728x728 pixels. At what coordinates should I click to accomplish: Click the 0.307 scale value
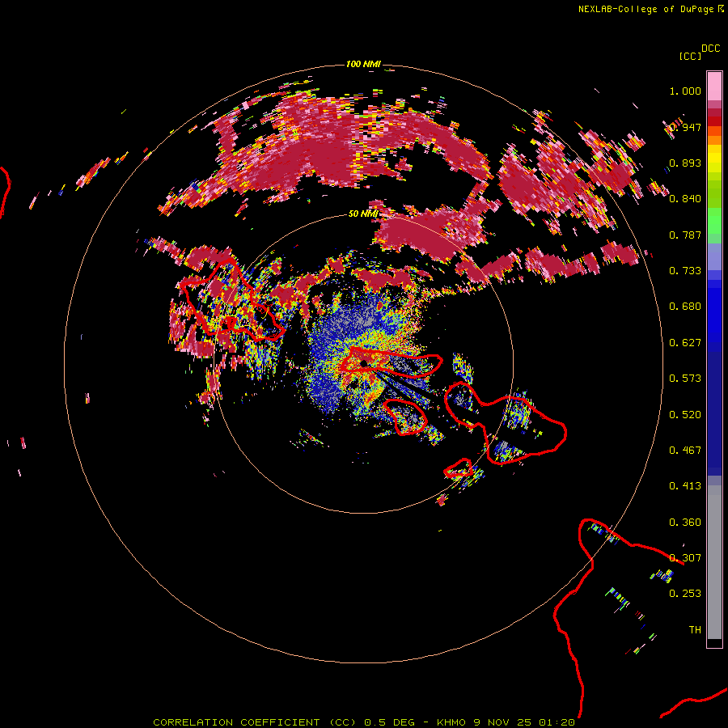[685, 558]
